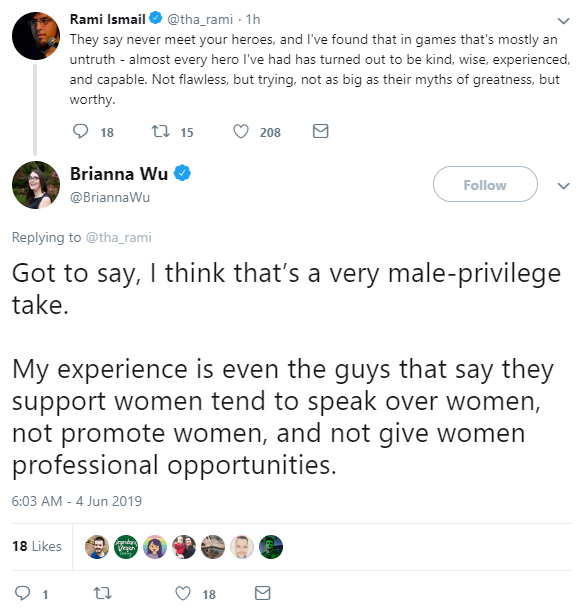The image size is (583, 613).
Task: Expand the options chevron beside Follow button
Action: [563, 186]
